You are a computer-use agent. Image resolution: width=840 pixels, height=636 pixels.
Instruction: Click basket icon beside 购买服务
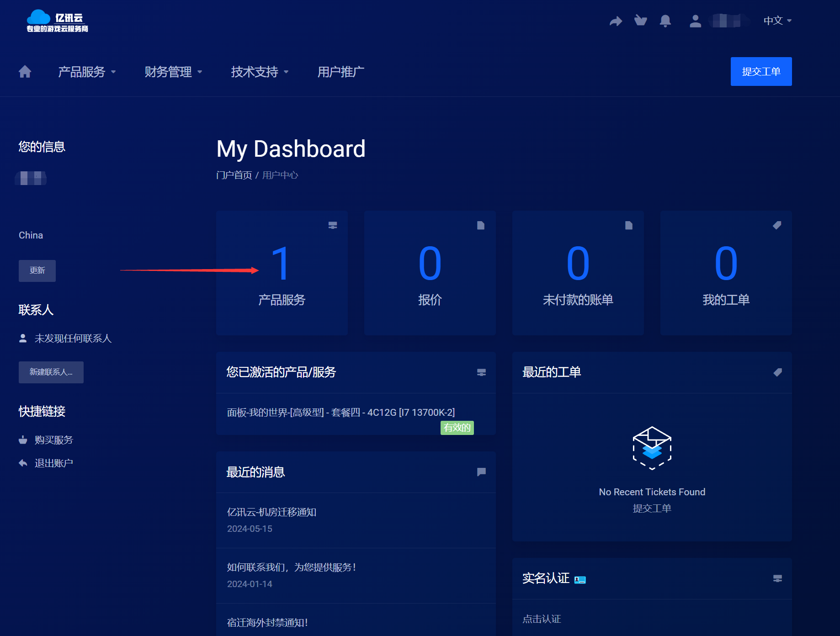[23, 440]
